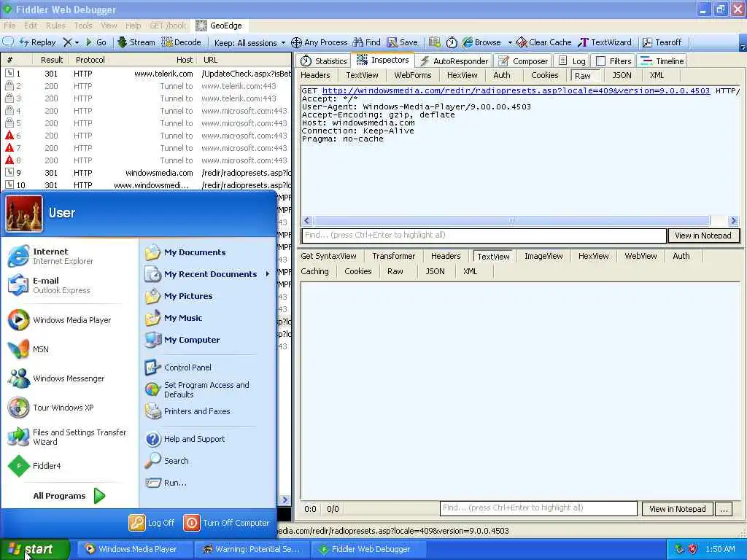Open the Keep: All sessions dropdown
This screenshot has width=747, height=560.
249,42
